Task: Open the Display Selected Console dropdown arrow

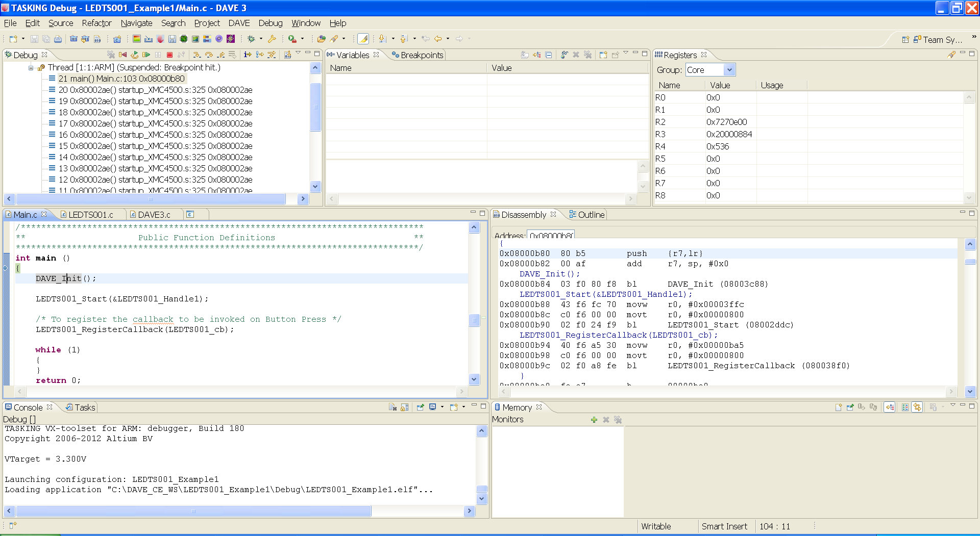Action: 442,407
